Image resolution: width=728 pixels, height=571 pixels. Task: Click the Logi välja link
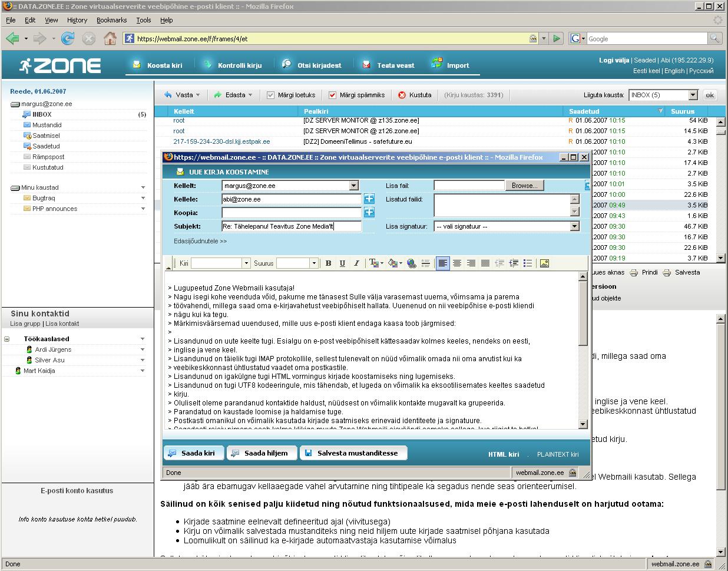coord(614,60)
